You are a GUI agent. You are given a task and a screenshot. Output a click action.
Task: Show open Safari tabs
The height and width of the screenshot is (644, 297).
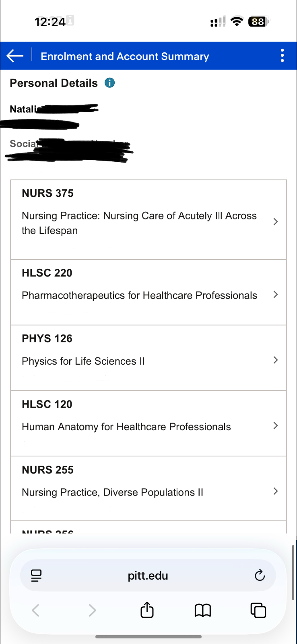point(258,610)
